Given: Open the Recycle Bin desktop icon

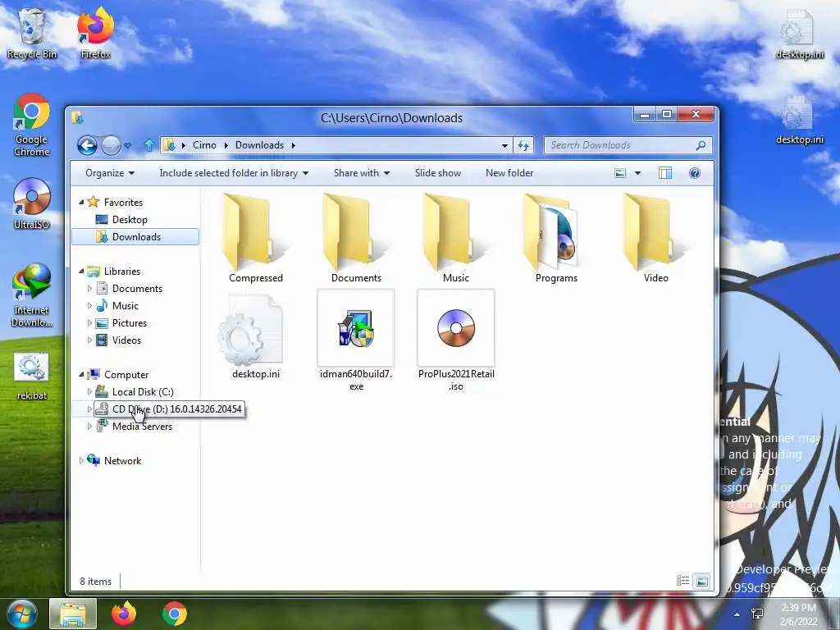Looking at the screenshot, I should 32,33.
